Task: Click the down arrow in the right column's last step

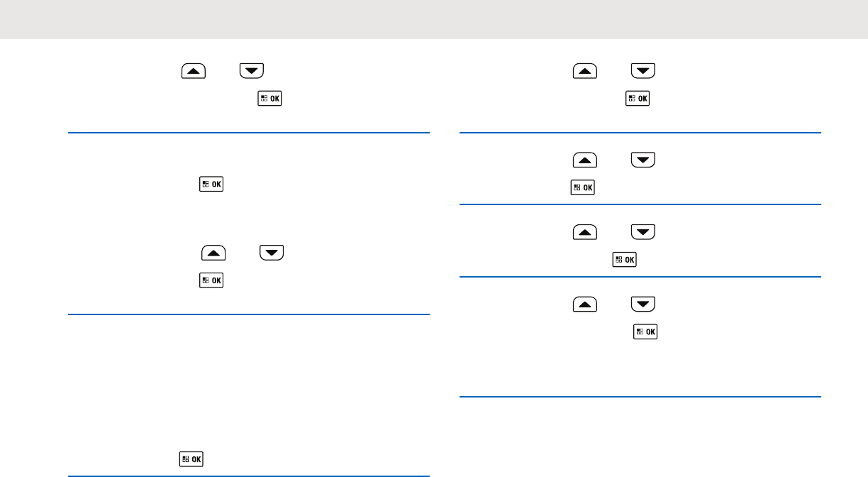Action: [643, 305]
